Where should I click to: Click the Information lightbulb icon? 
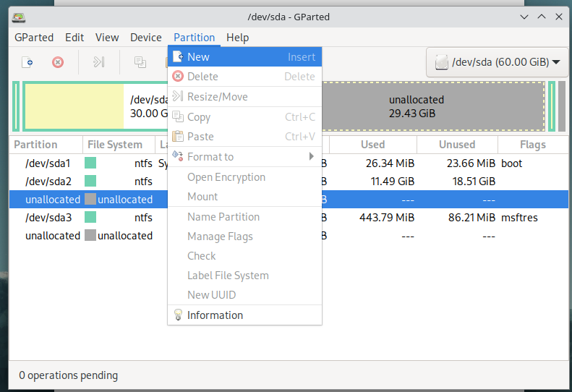point(178,315)
